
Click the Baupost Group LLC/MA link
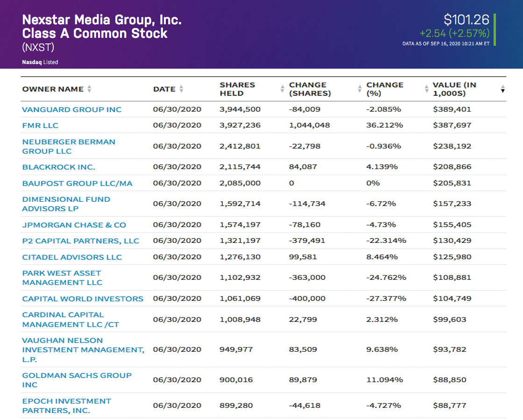(78, 184)
